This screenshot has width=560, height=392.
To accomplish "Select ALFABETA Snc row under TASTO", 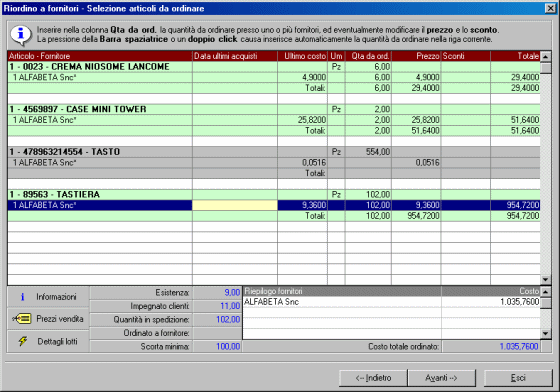I will (x=274, y=162).
